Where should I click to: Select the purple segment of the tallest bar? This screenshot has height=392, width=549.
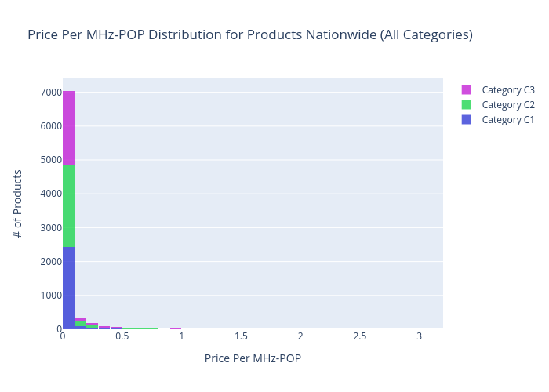click(68, 128)
